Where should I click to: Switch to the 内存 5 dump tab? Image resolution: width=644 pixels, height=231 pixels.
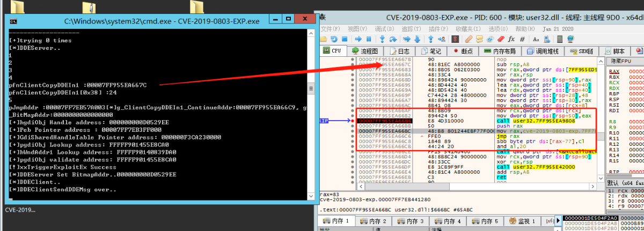485,221
